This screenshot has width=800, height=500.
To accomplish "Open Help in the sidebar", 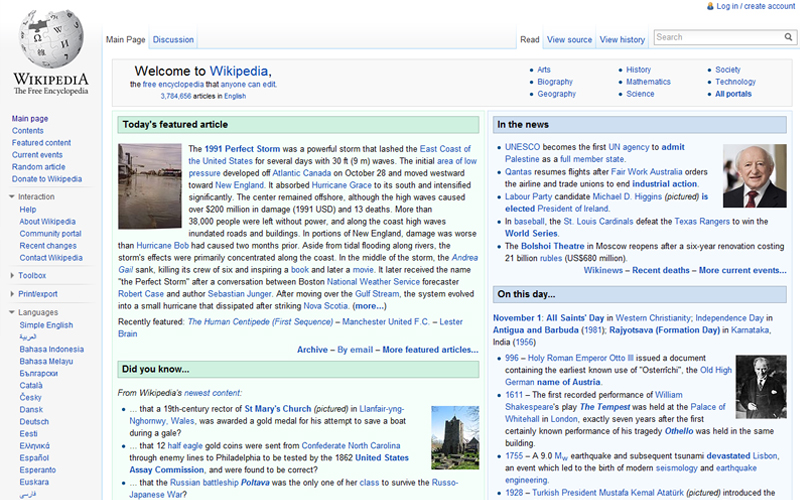I will click(28, 209).
